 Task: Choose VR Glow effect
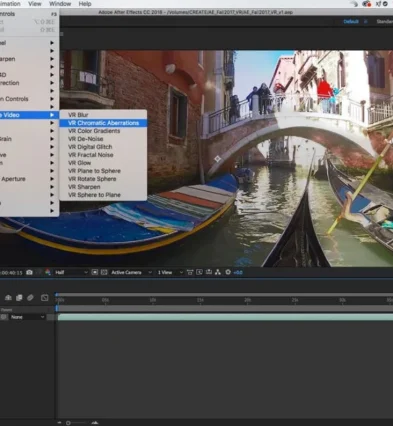click(103, 163)
